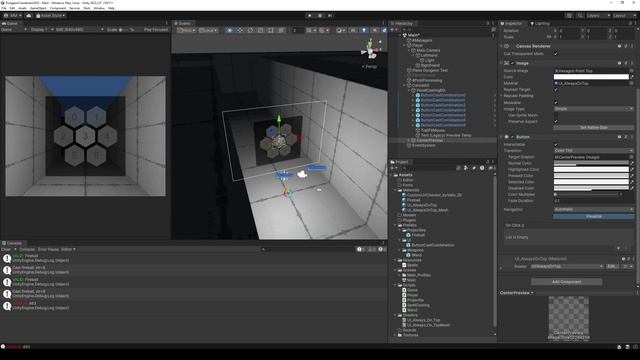The height and width of the screenshot is (360, 640).
Task: Select the Scale tool in Scene toolbar
Action: pos(260,30)
